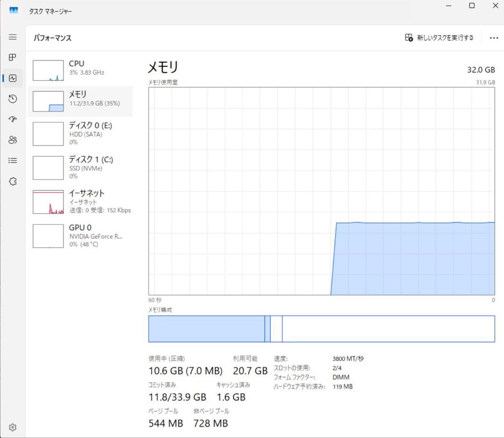
Task: Maximize the Task Manager window
Action: (472, 6)
